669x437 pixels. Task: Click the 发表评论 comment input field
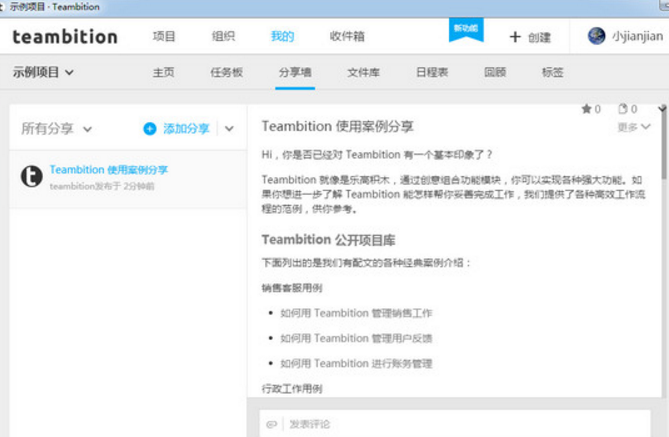click(455, 424)
